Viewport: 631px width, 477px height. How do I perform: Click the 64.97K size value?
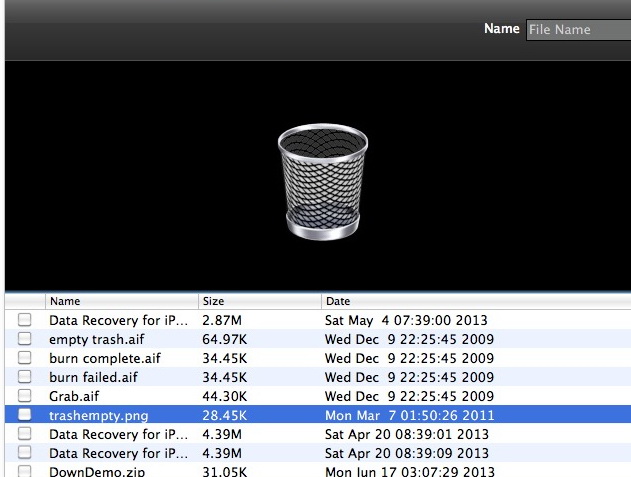(225, 339)
